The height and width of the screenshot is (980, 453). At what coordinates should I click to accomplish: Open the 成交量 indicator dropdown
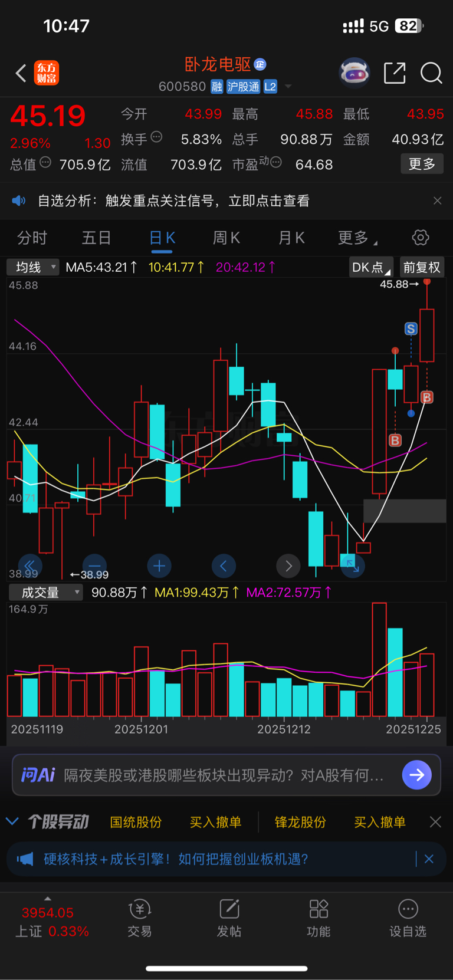[x=45, y=592]
